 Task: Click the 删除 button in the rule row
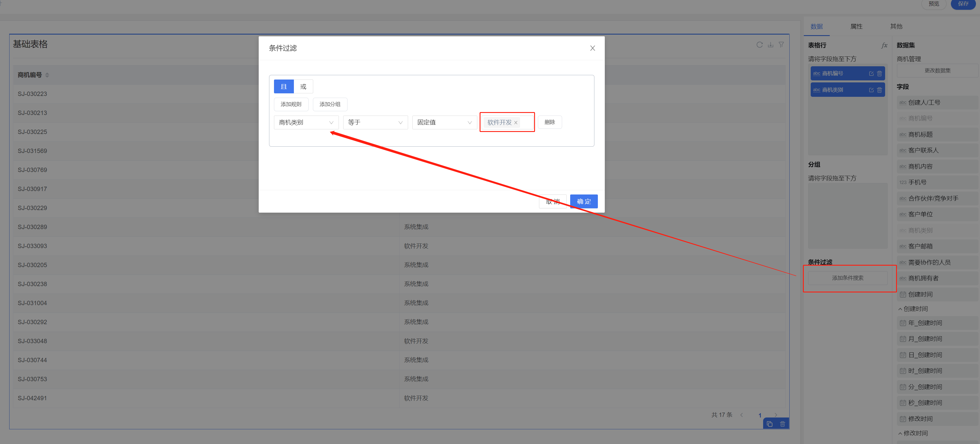550,122
